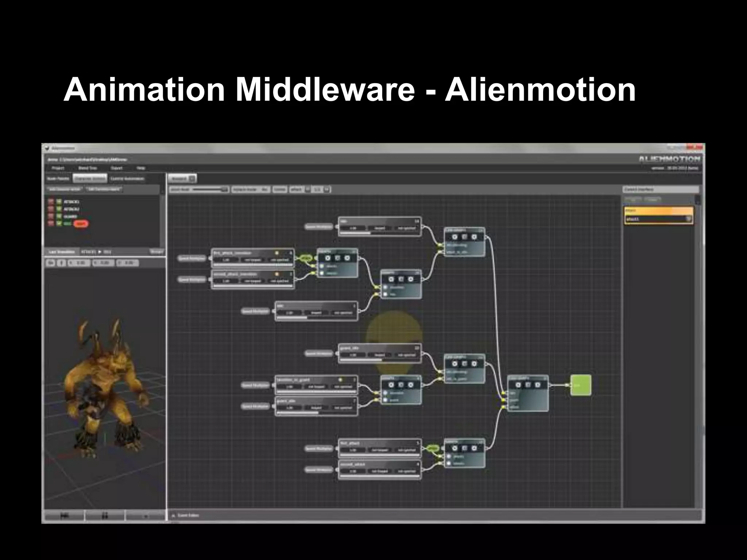The image size is (747, 560).
Task: Click the left circular icon on the final blend node
Action: [518, 385]
